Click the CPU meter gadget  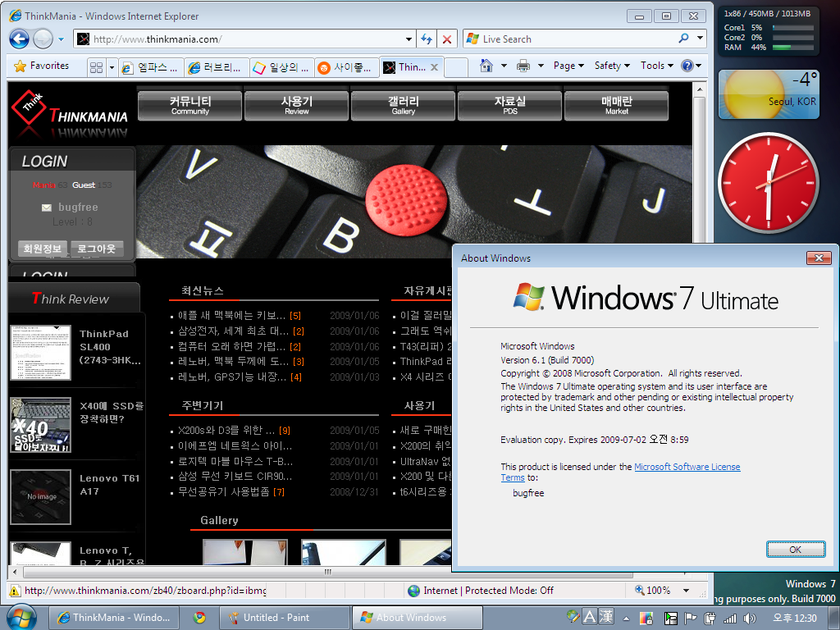768,31
